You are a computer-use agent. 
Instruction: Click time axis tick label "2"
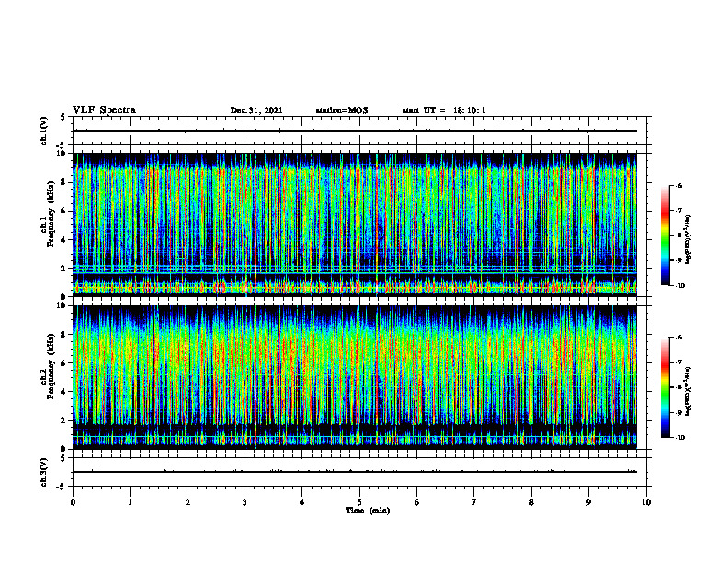[188, 502]
